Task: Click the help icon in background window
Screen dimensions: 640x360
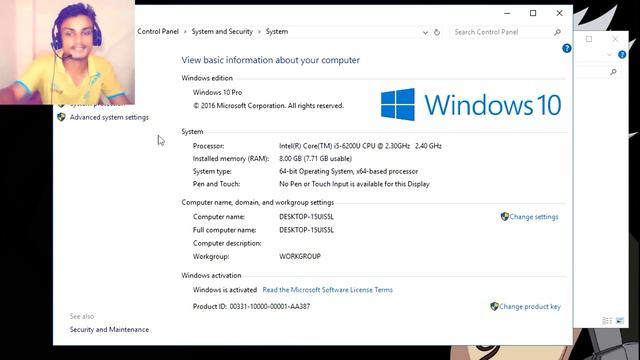Action: point(622,54)
